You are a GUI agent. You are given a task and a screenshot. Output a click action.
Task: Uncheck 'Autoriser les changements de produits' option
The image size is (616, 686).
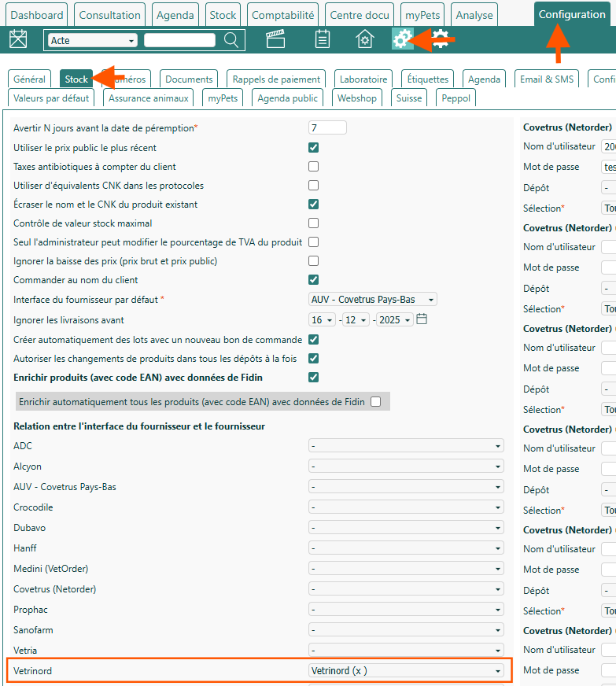coord(313,358)
